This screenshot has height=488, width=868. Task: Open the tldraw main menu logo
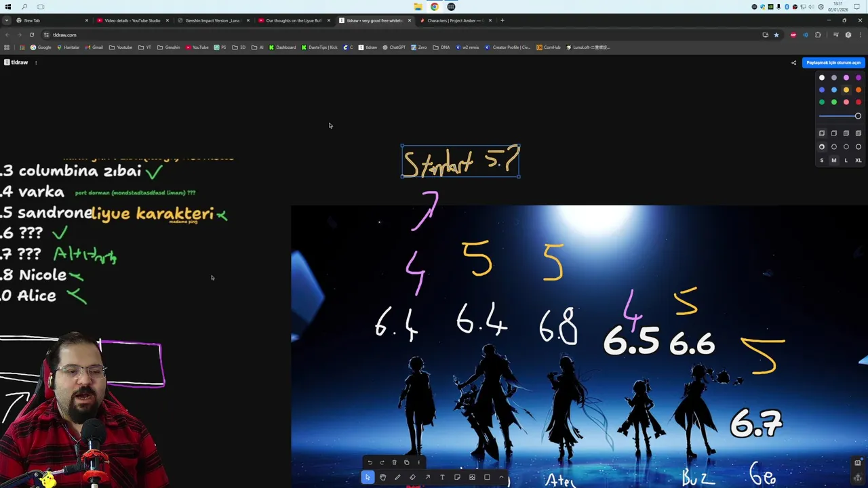click(16, 62)
